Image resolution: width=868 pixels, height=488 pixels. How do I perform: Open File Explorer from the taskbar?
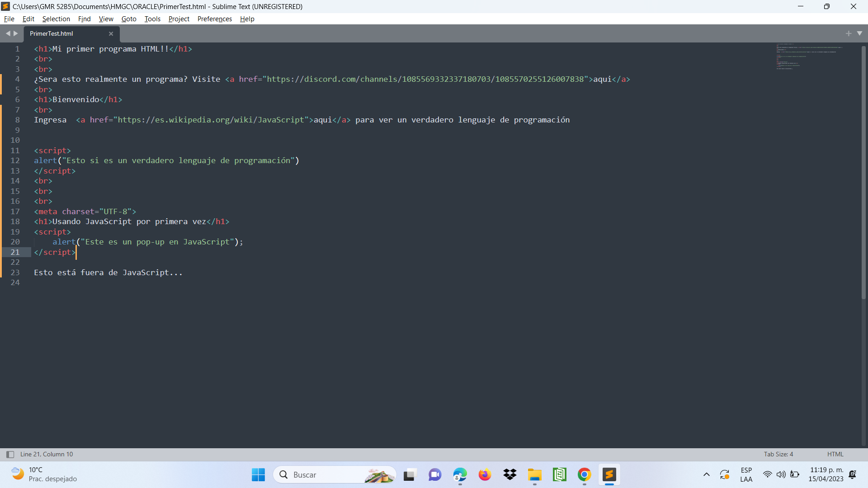click(534, 474)
